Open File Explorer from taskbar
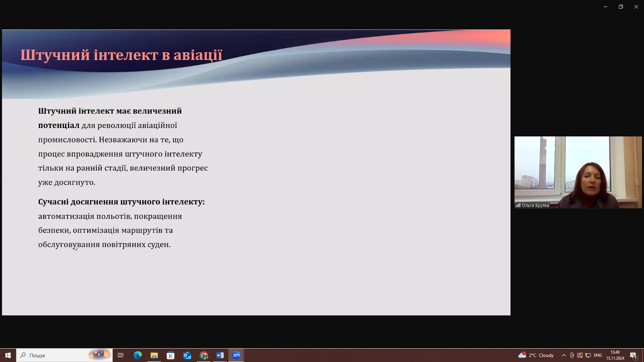 pos(154,355)
